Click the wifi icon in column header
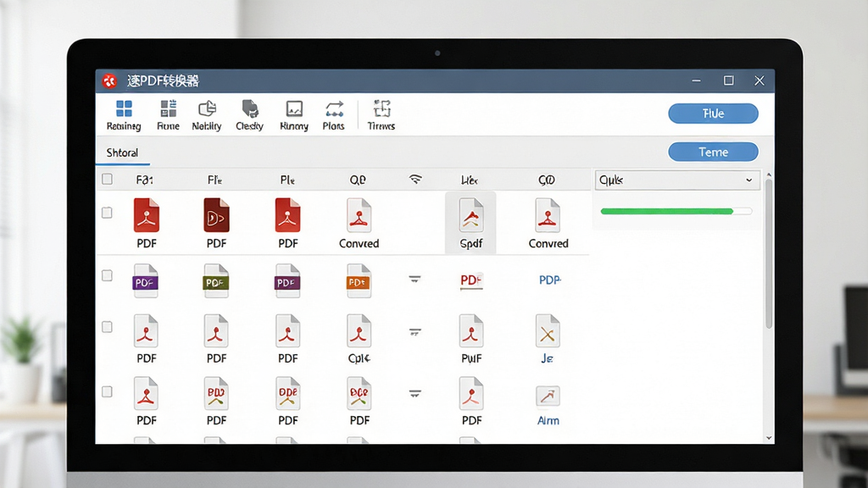 tap(415, 179)
